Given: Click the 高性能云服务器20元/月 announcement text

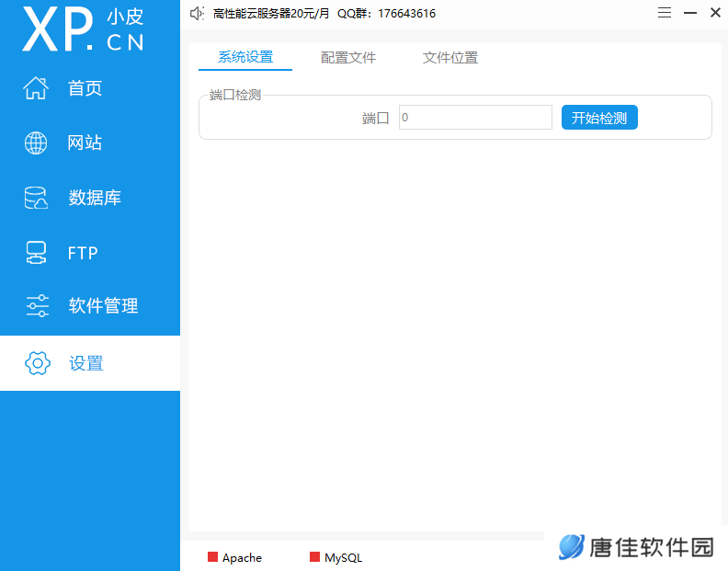Looking at the screenshot, I should pyautogui.click(x=271, y=14).
